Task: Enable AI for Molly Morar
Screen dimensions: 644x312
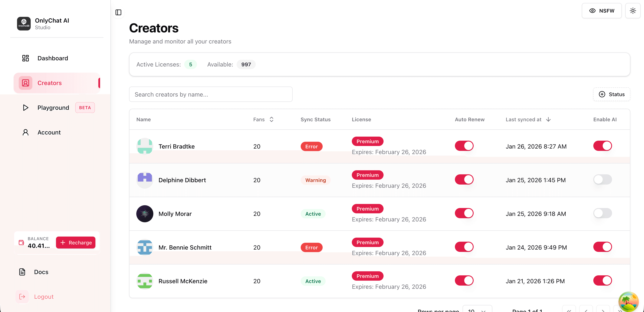Action: point(603,213)
